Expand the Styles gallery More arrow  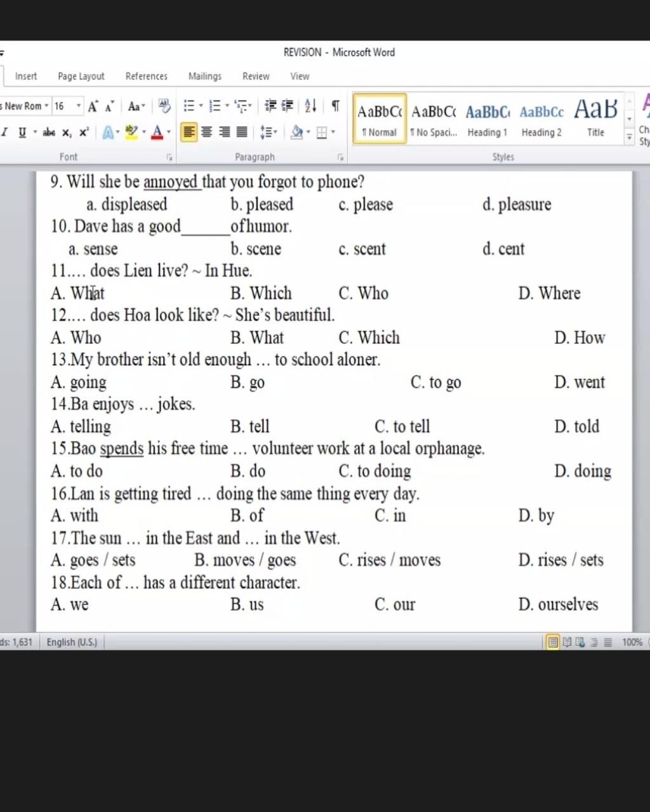[x=630, y=137]
